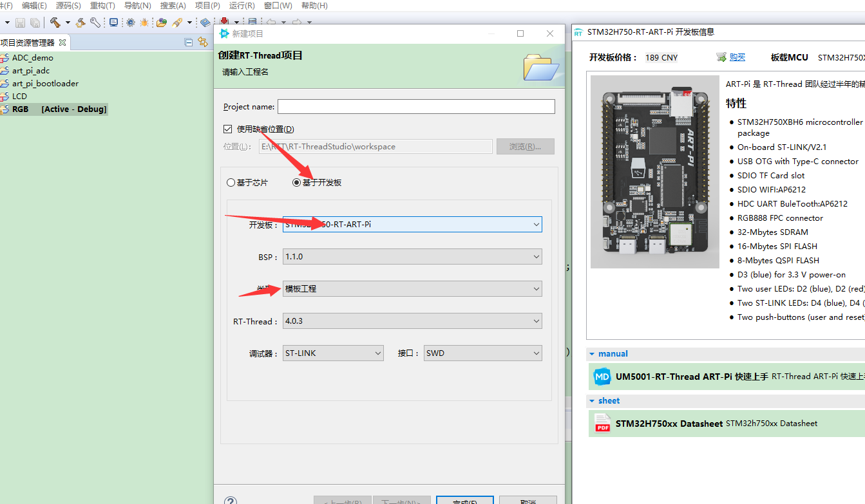Open the RT-Thread version 4.0.3 dropdown
The height and width of the screenshot is (504, 865).
click(412, 321)
